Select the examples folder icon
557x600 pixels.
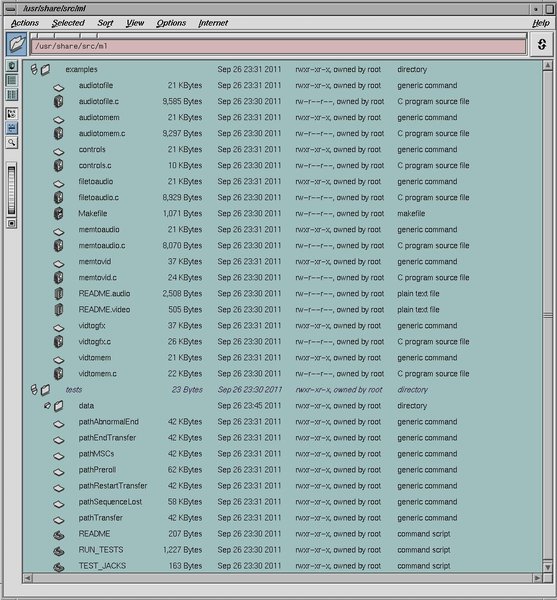coord(46,70)
